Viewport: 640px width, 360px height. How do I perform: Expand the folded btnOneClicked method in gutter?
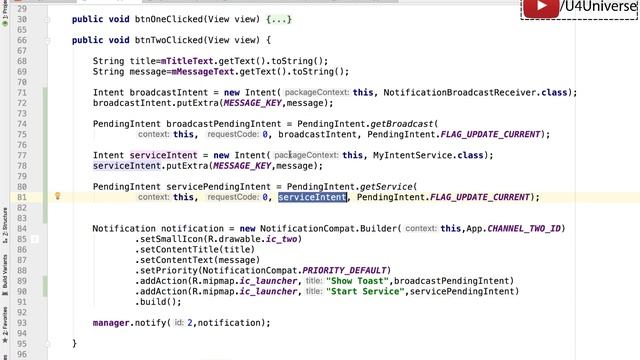coord(47,20)
